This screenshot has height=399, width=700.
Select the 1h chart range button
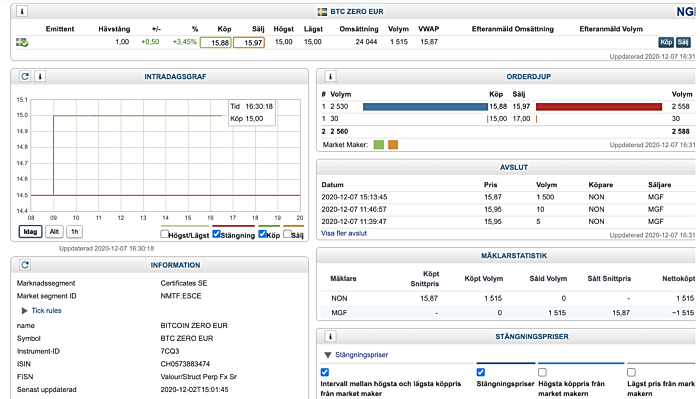click(x=75, y=232)
